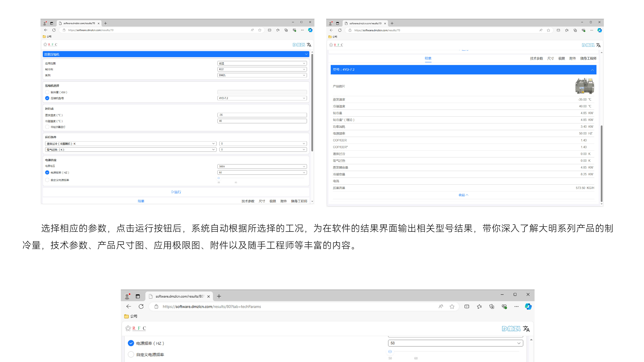Open favorites list icon in bottom browser
This screenshot has height=362, width=644.
click(479, 307)
